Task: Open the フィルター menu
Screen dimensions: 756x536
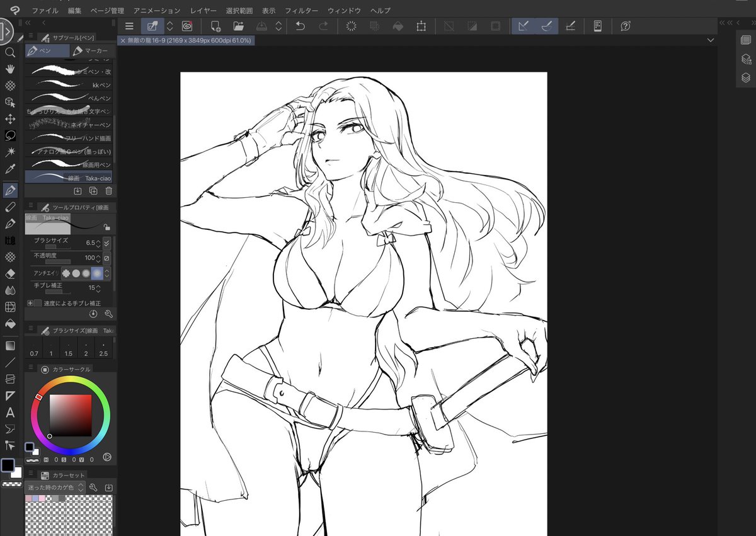Action: (x=301, y=10)
